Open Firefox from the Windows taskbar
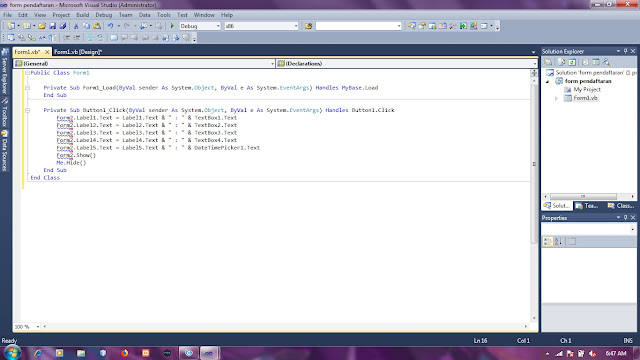The width and height of the screenshot is (640, 360). coord(124,353)
